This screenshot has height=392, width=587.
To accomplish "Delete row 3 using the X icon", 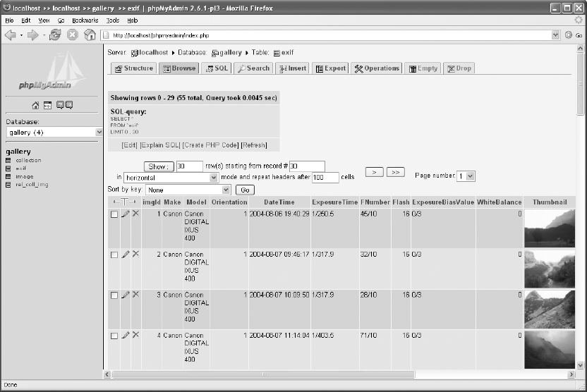I will [x=135, y=295].
